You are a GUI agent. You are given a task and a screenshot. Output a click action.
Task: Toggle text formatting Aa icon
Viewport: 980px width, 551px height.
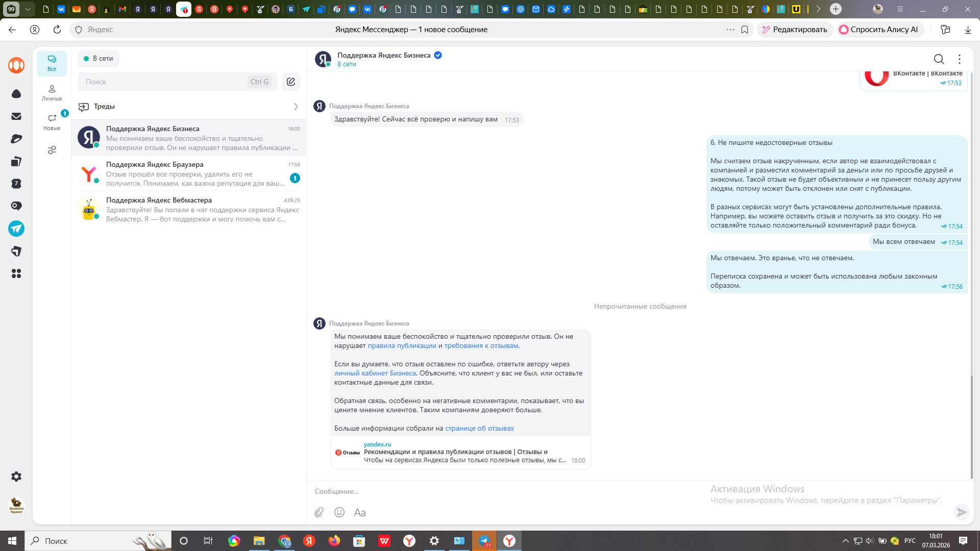click(360, 512)
